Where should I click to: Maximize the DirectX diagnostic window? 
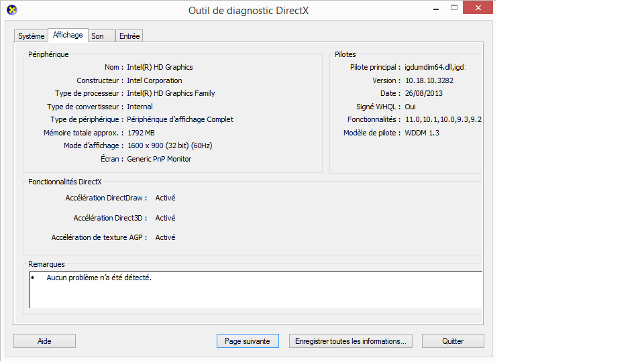454,8
